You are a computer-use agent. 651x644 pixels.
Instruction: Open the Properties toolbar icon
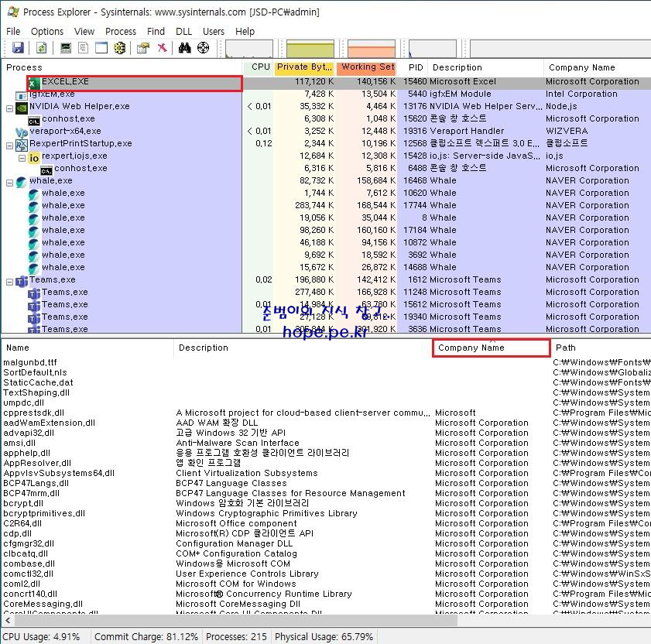[143, 48]
